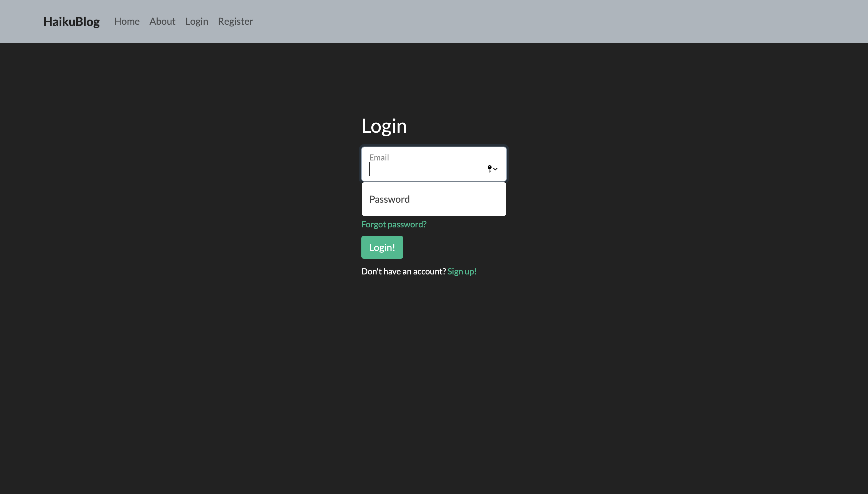Click the Register navigation link
The image size is (868, 494).
[x=235, y=21]
